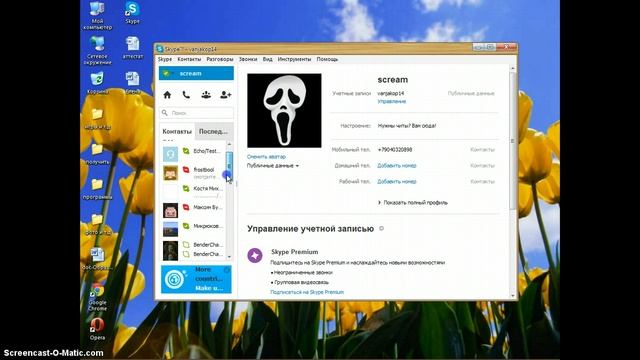This screenshot has width=640, height=360.
Task: Expand the Публичные данные dropdown under avatar
Action: [x=273, y=166]
